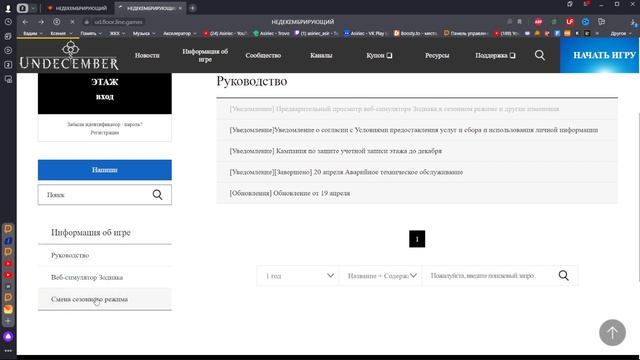The height and width of the screenshot is (360, 640).
Task: Open the 'Aonec - VK Play' bookmark
Action: 364,33
